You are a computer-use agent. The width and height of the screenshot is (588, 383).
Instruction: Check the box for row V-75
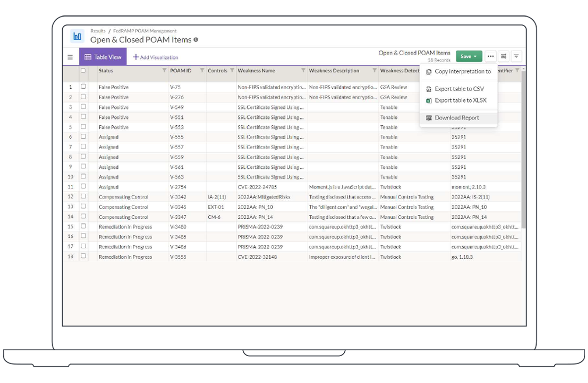point(83,86)
